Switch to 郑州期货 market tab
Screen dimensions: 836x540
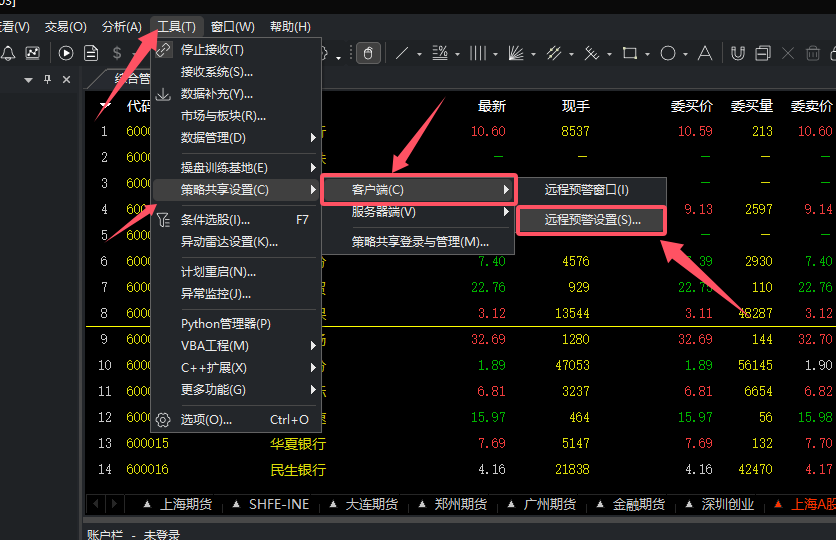tap(453, 504)
